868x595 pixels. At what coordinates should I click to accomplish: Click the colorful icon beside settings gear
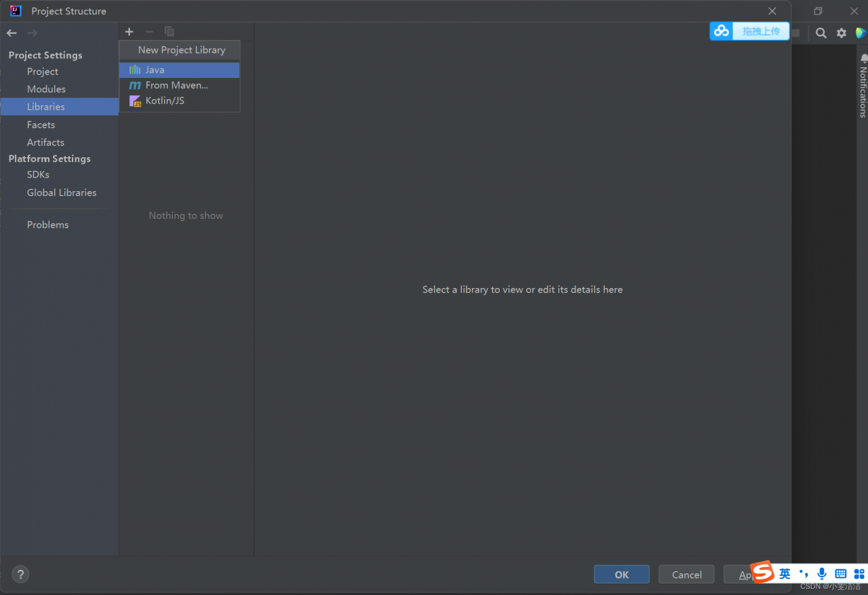point(861,33)
